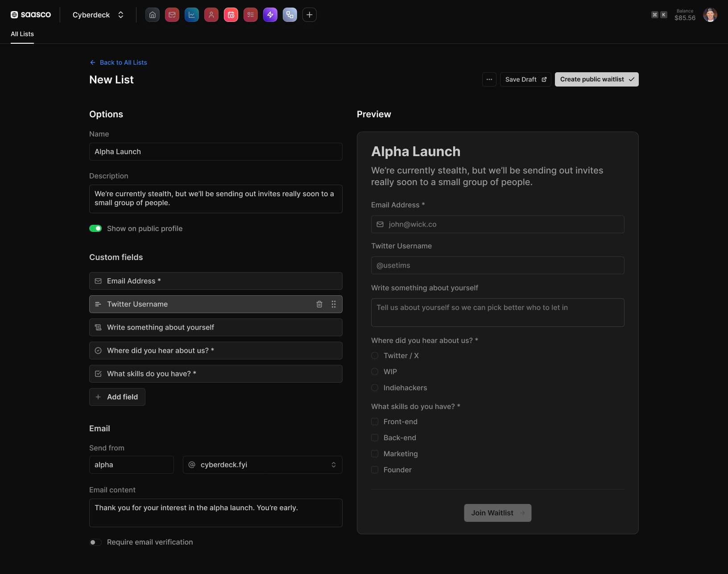
Task: Open the Home app icon
Action: pos(152,15)
